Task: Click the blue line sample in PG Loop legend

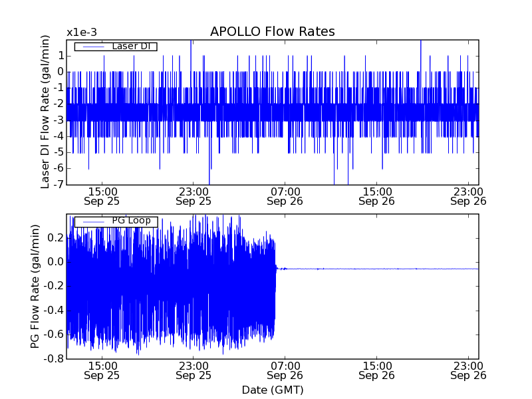Action: click(93, 222)
